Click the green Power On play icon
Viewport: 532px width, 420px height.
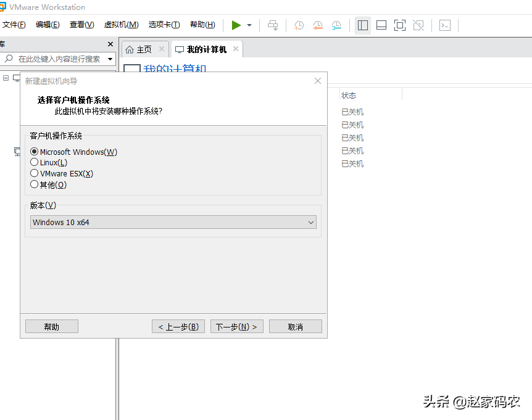(236, 25)
